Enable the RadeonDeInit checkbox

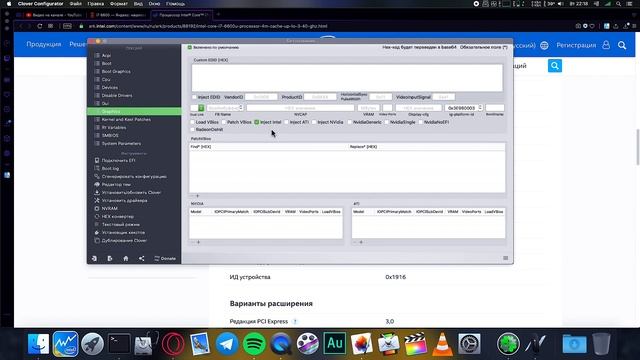193,129
